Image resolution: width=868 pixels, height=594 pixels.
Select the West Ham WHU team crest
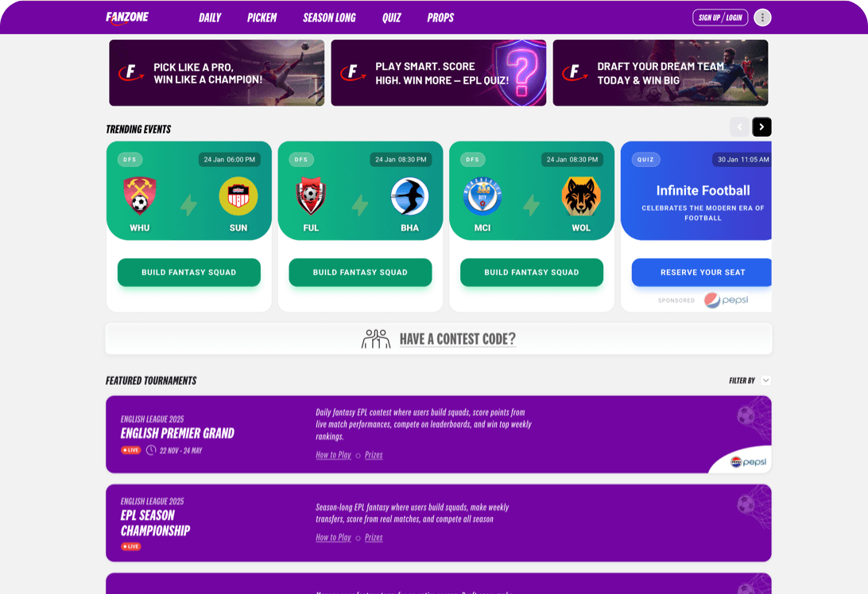140,196
